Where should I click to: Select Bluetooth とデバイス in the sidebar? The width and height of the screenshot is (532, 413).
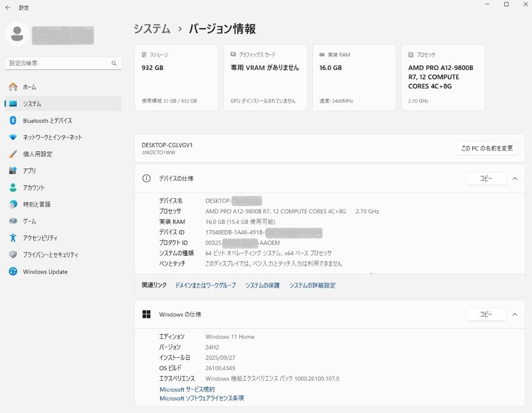tap(63, 120)
